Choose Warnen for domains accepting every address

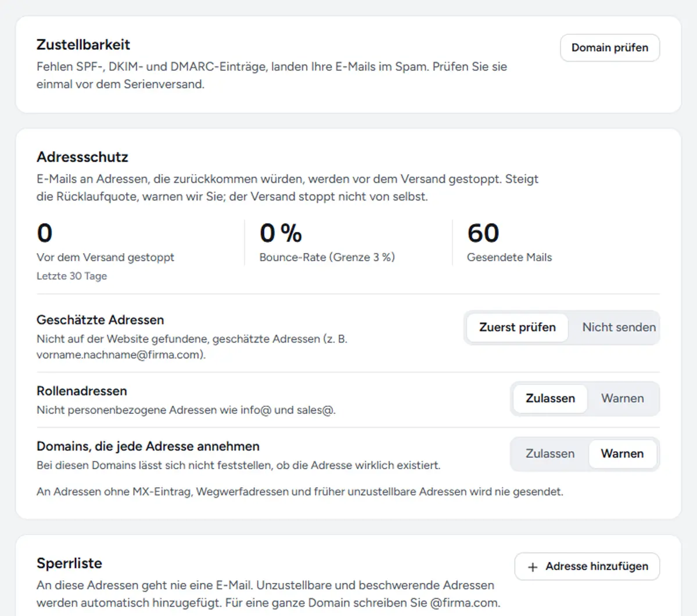[622, 453]
